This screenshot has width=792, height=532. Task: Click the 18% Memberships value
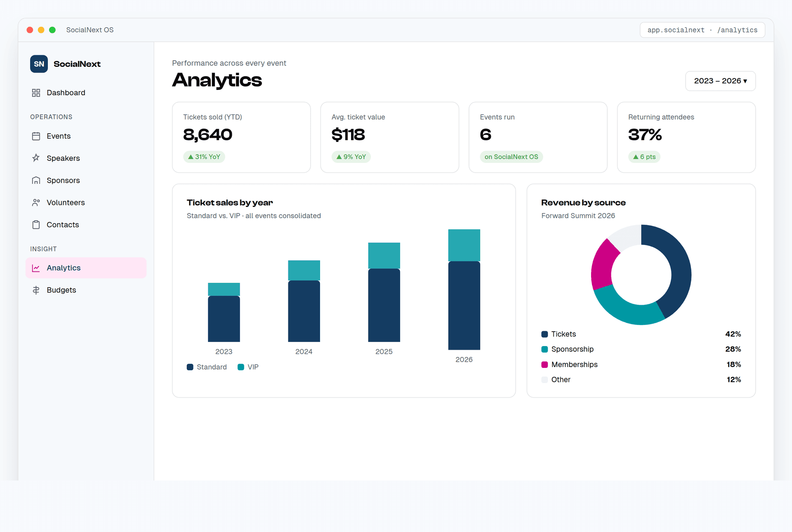(734, 365)
